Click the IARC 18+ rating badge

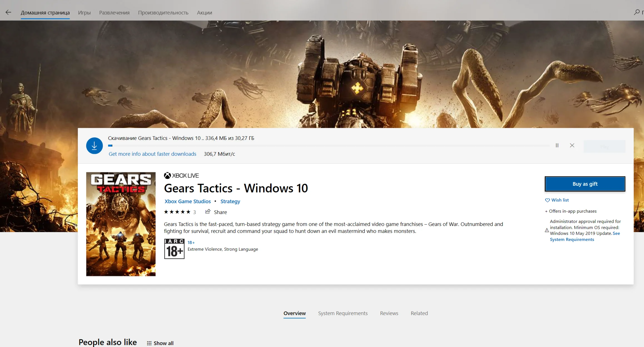pos(174,249)
